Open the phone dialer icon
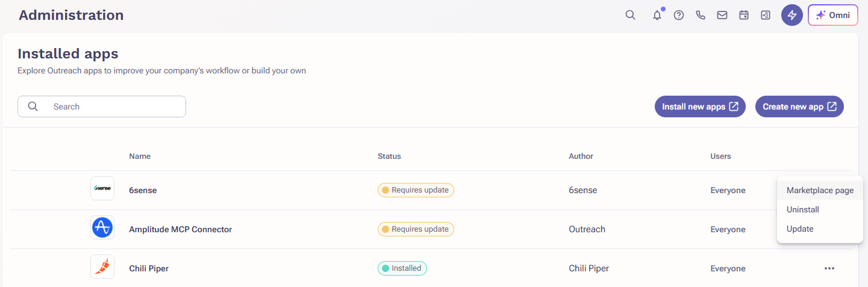 701,15
